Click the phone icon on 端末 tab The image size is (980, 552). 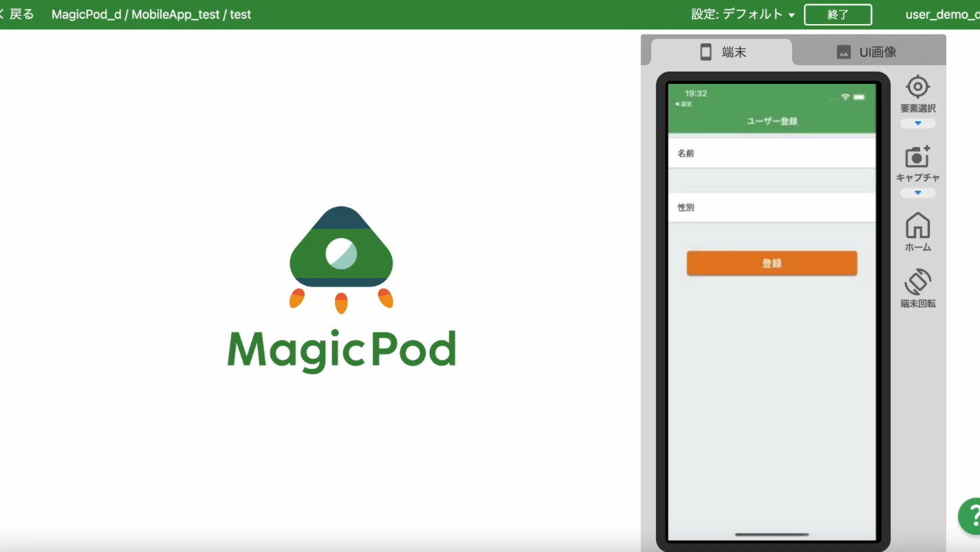pos(706,52)
